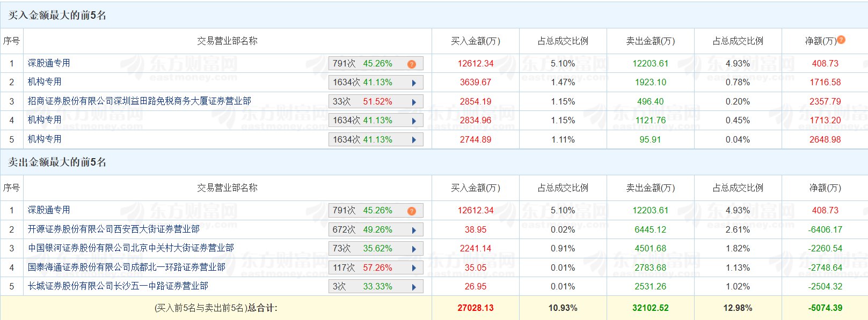
Task: Expand the 中国银河证券 73次 35.62% details arrow
Action: tap(414, 249)
